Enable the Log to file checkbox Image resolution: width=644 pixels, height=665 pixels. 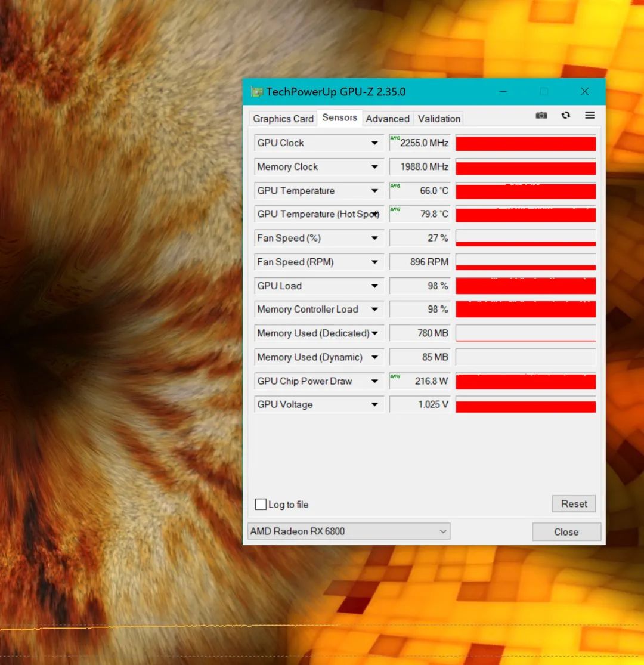click(261, 504)
